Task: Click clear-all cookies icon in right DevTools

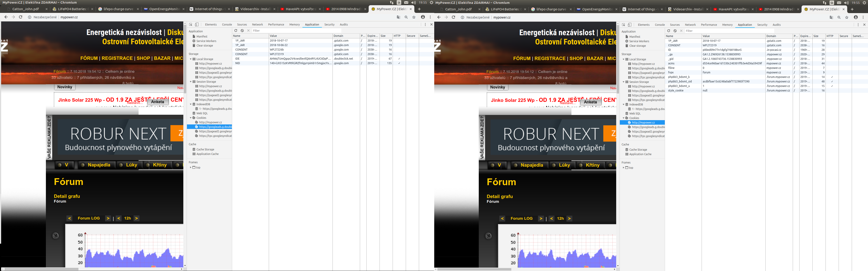Action: pyautogui.click(x=675, y=31)
